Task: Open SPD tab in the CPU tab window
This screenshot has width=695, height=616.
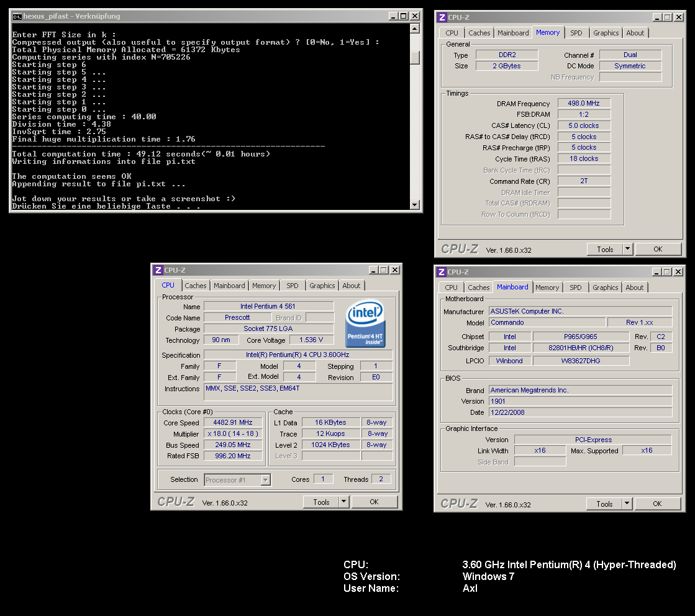Action: tap(293, 286)
